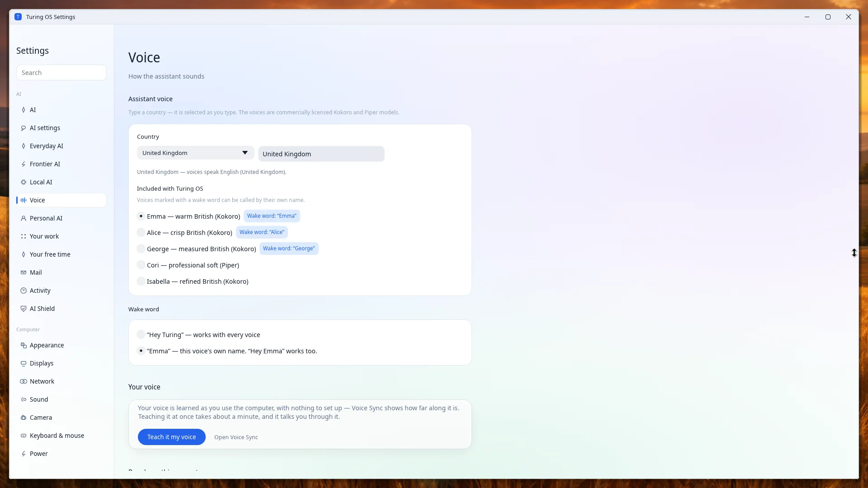Select the George measured British voice
868x488 pixels.
pyautogui.click(x=196, y=249)
